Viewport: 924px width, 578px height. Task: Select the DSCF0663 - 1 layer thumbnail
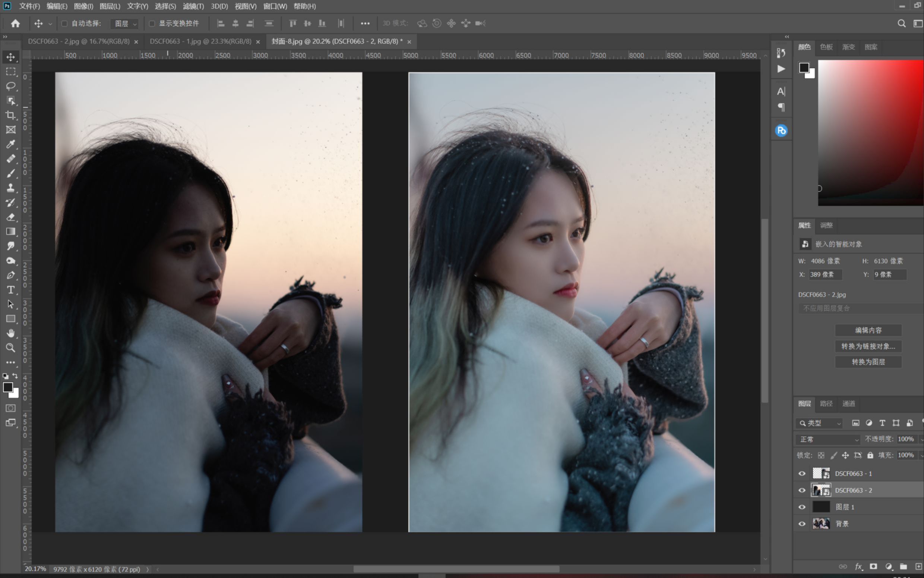point(821,473)
